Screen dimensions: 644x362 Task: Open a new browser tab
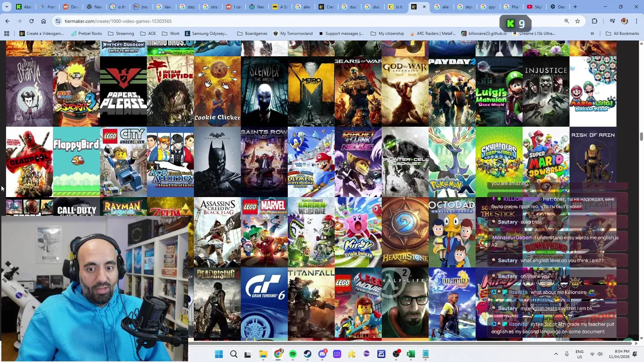point(575,7)
